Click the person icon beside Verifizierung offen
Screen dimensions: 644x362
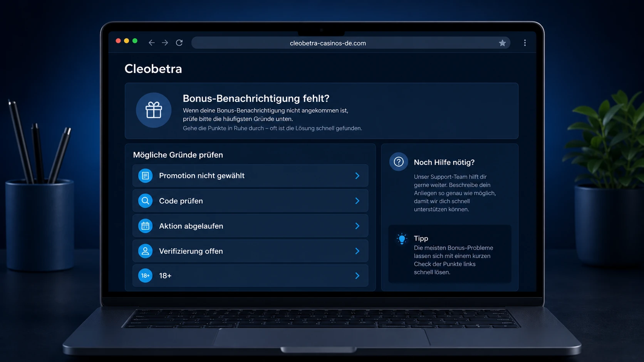[145, 251]
